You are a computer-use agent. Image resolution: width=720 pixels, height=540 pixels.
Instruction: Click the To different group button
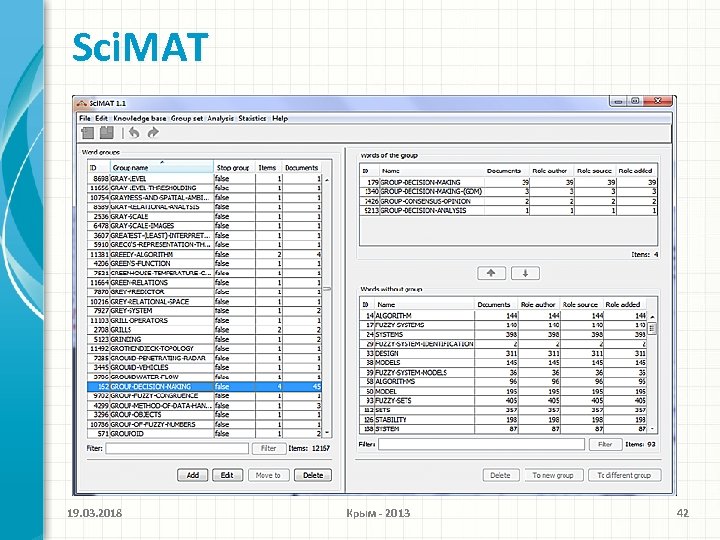624,475
